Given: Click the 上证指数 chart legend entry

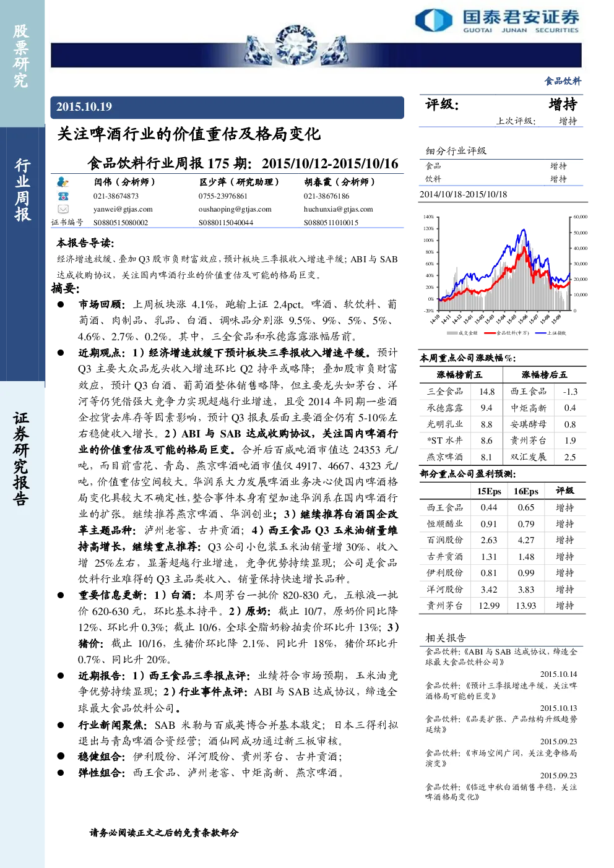Looking at the screenshot, I should tap(551, 333).
